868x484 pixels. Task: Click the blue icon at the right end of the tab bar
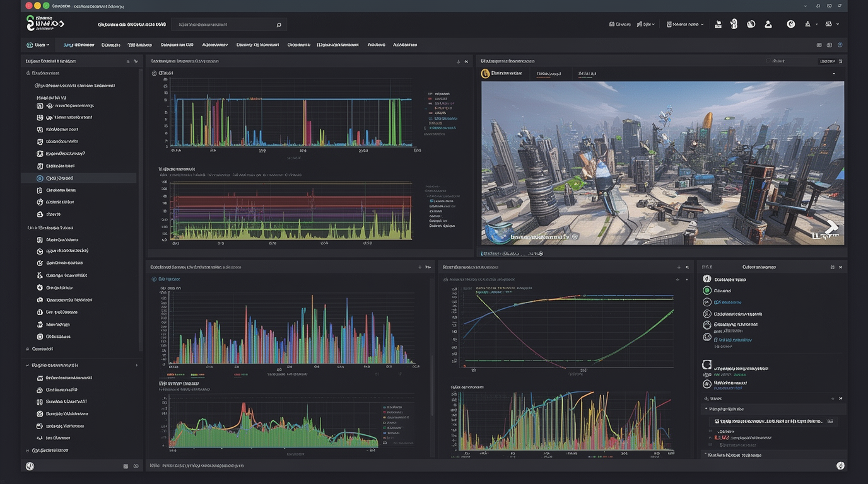[840, 45]
